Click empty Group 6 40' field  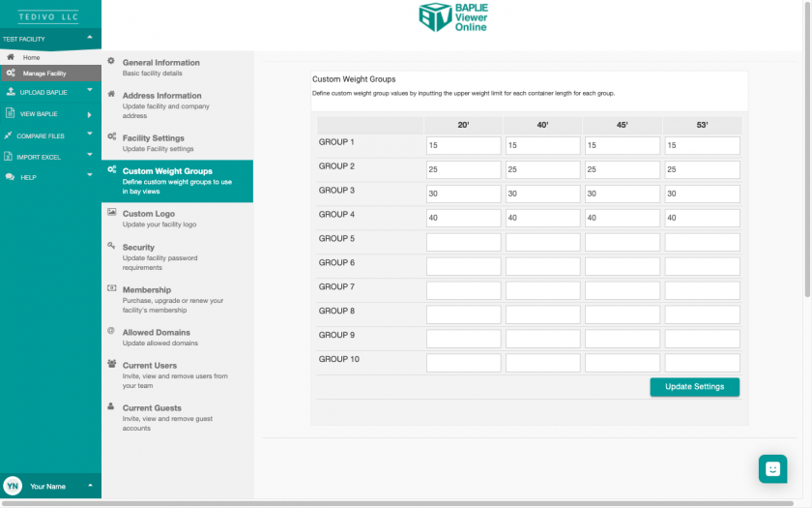pos(542,266)
